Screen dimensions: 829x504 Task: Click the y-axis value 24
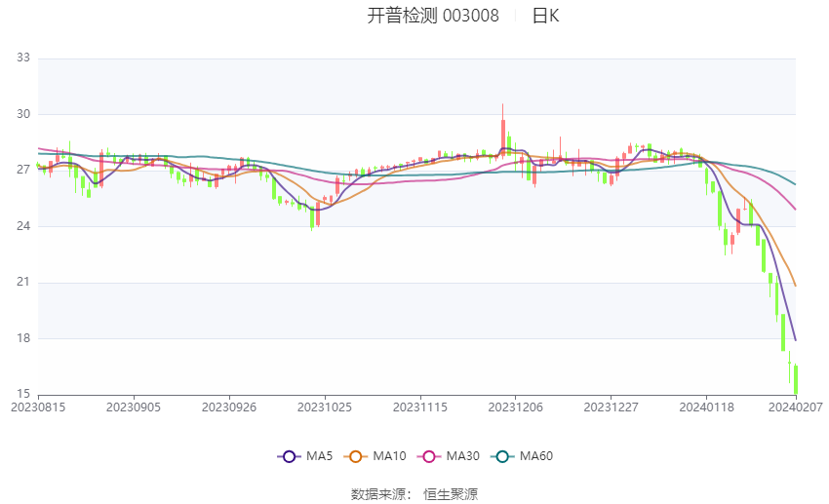(23, 226)
